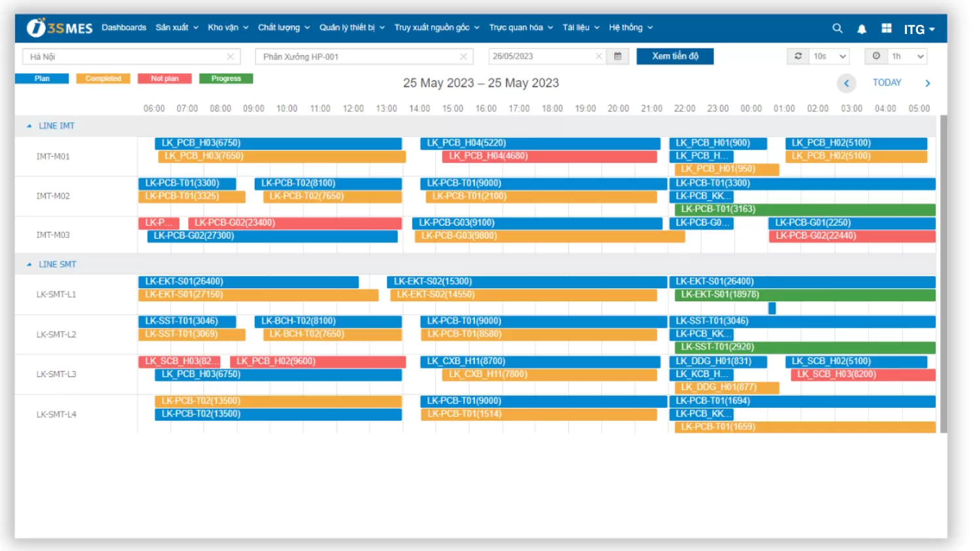
Task: Go to next day arrow
Action: pos(927,83)
